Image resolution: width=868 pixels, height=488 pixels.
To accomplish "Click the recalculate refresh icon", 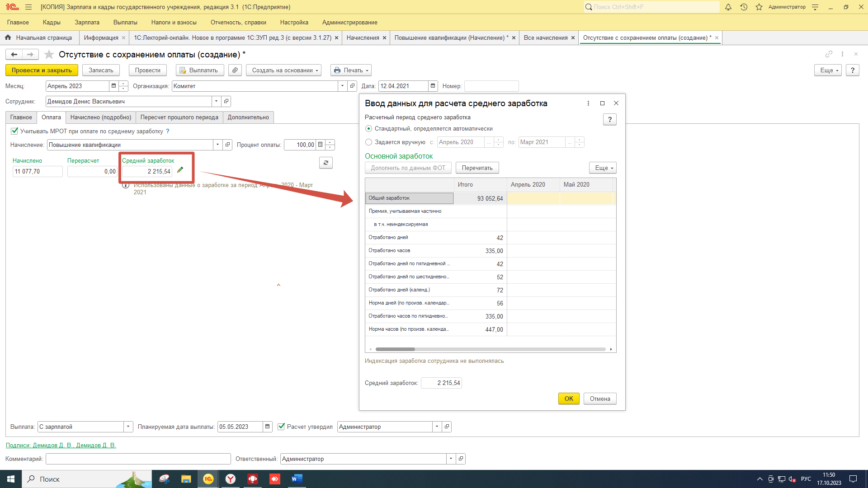I will (326, 163).
